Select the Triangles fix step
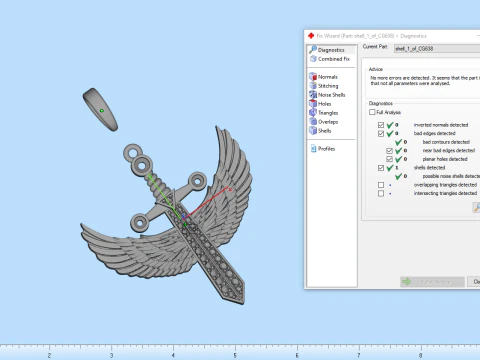The image size is (480, 360). (x=324, y=113)
